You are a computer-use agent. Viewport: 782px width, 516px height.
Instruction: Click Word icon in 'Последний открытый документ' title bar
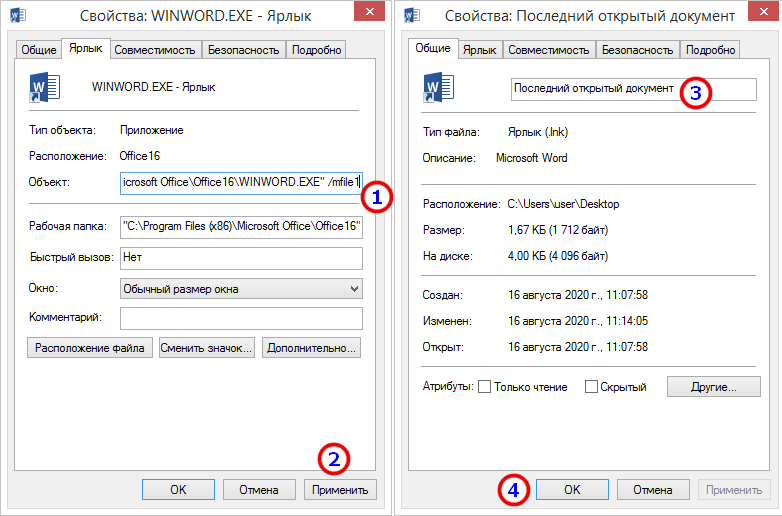(412, 15)
